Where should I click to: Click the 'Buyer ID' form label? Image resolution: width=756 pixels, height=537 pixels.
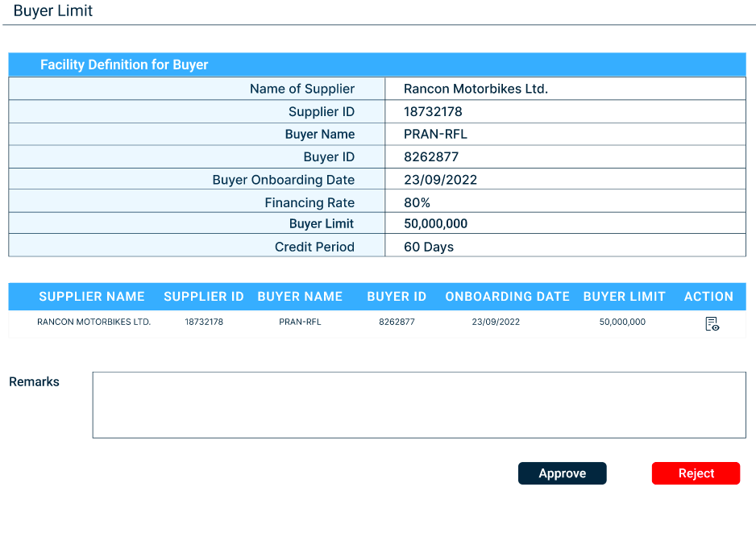pos(329,156)
